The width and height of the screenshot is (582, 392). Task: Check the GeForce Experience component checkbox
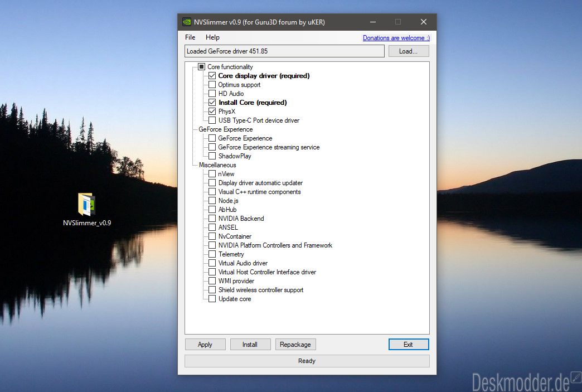212,138
